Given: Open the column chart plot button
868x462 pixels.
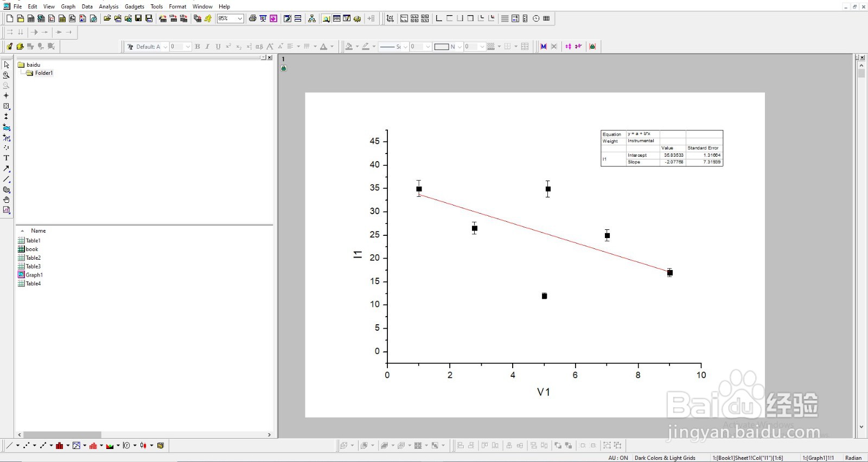Looking at the screenshot, I should (x=60, y=446).
